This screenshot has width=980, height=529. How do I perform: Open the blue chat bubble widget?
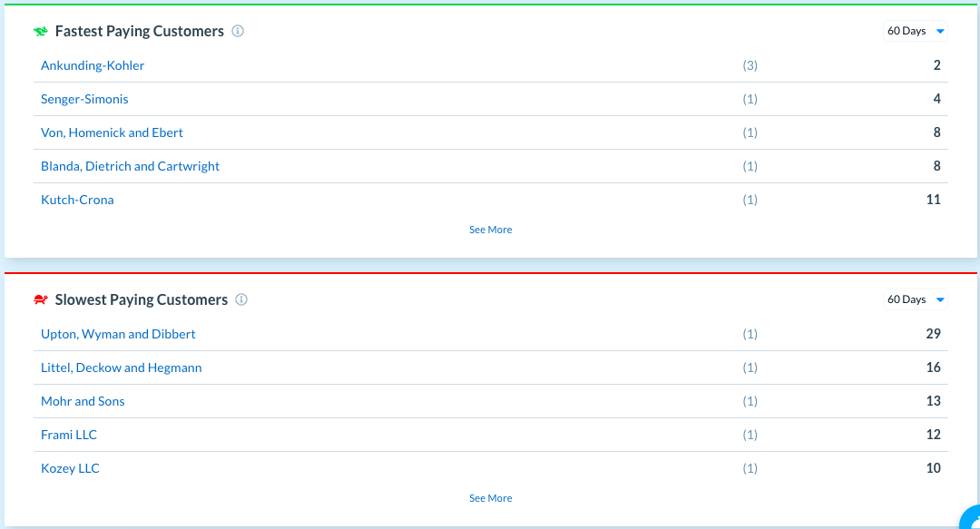pyautogui.click(x=971, y=519)
